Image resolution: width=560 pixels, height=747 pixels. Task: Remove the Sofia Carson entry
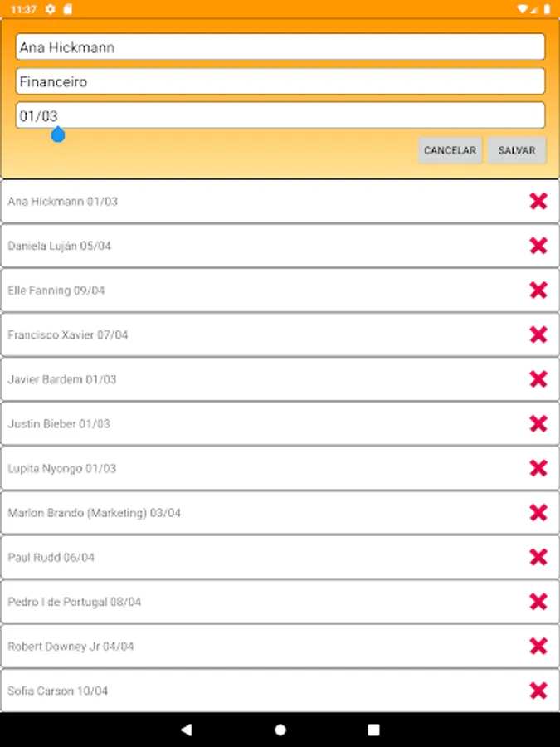click(x=538, y=691)
